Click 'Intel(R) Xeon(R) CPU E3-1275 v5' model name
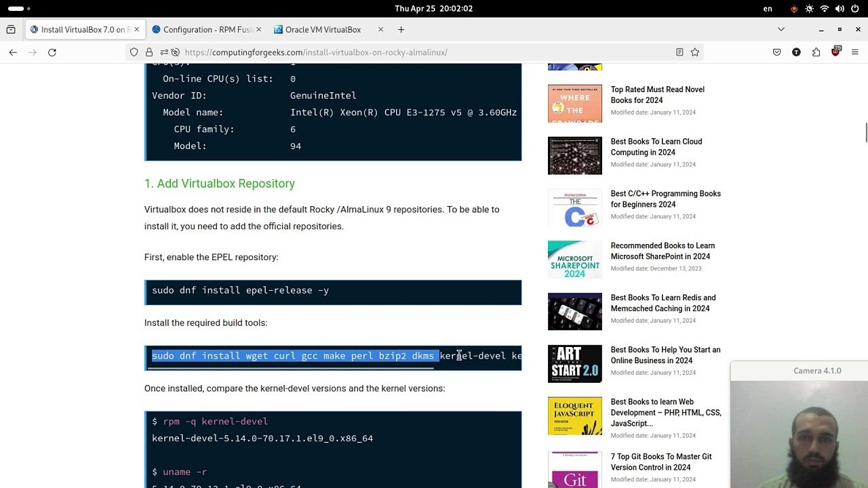 pos(403,113)
